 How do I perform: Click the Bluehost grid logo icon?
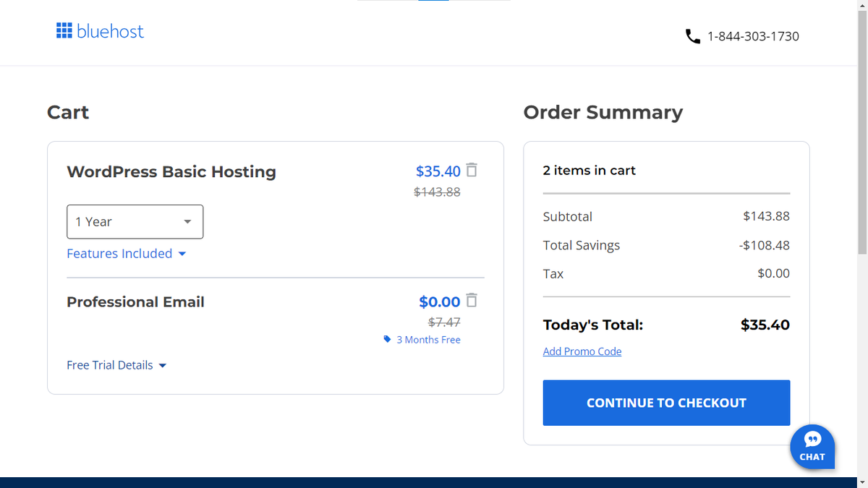64,31
